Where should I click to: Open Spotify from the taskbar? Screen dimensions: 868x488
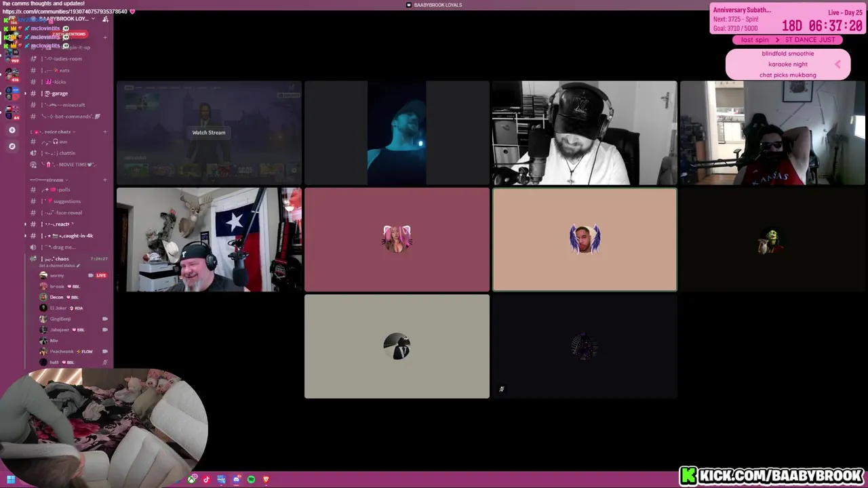251,480
